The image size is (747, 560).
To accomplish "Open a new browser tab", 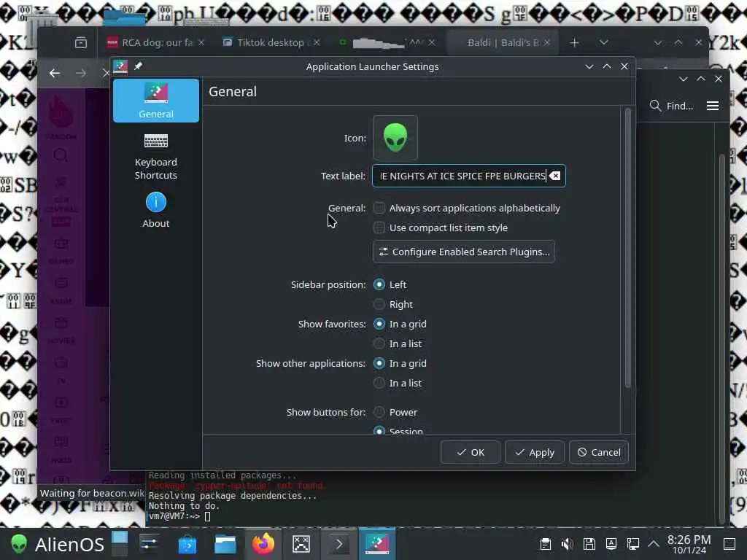I will [x=575, y=43].
